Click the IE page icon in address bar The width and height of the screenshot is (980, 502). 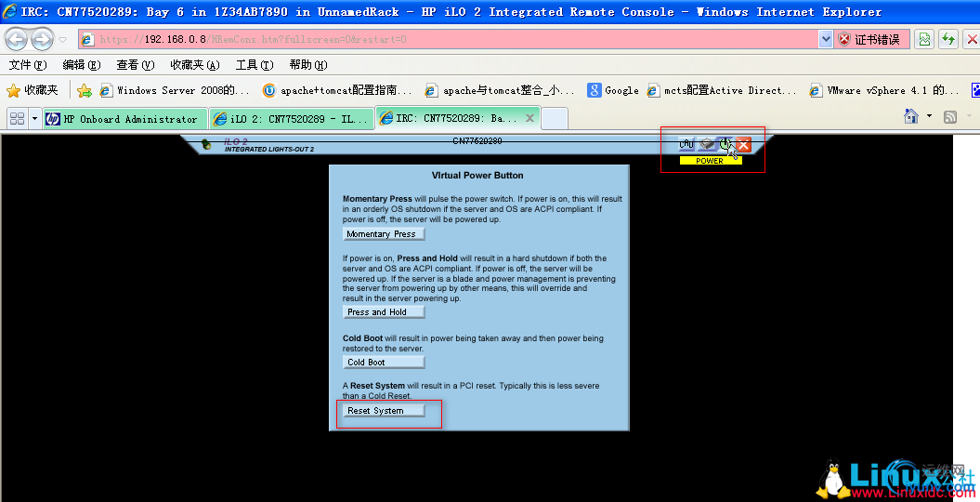pos(88,39)
